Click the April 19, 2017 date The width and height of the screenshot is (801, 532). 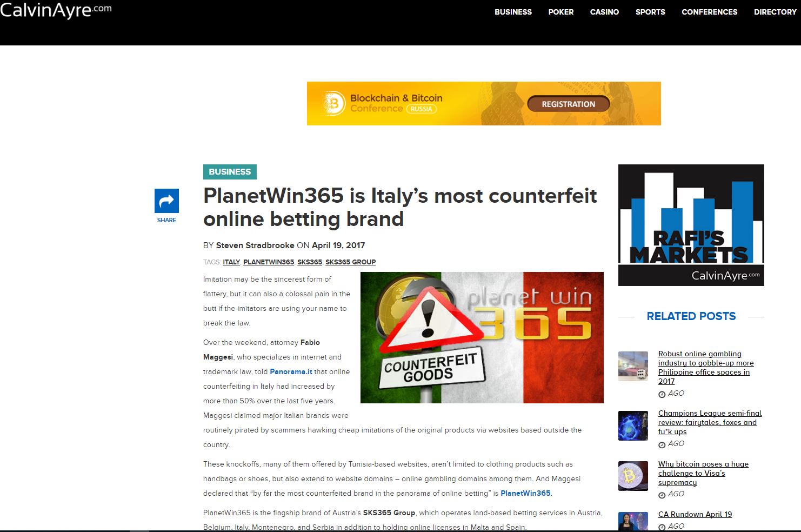(338, 245)
